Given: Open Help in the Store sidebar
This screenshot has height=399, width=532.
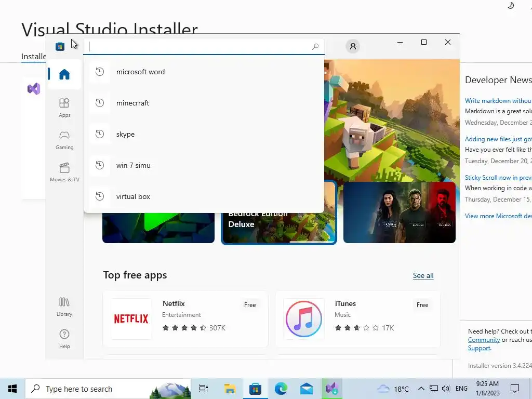Looking at the screenshot, I should tap(64, 339).
